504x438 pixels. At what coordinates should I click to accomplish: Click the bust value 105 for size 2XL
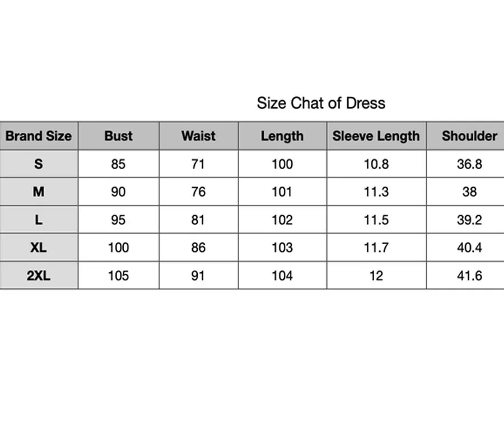tap(118, 276)
